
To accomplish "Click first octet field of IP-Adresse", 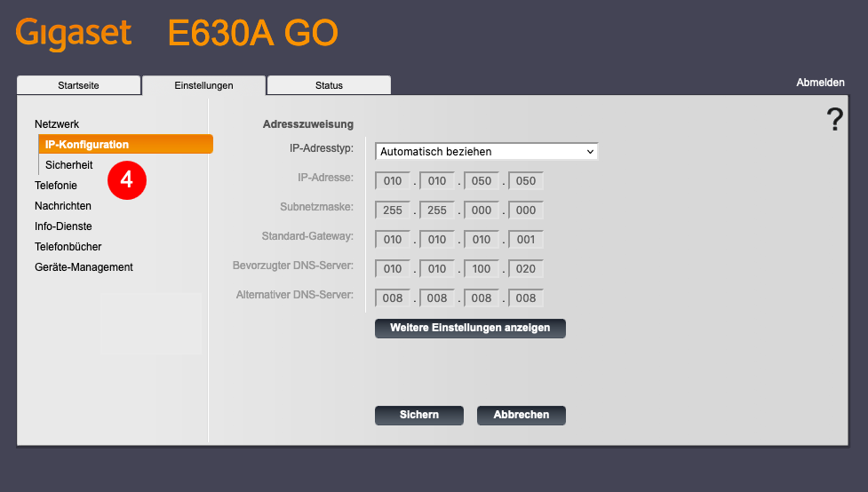I will click(x=393, y=181).
